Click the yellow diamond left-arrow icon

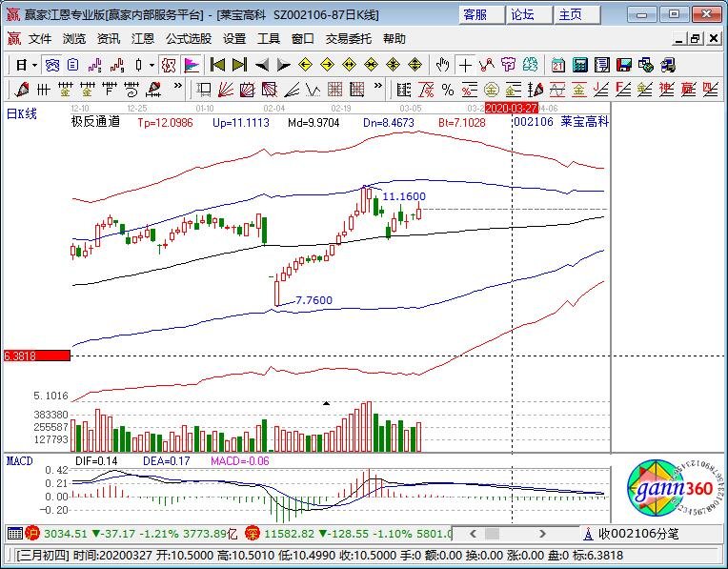tap(305, 65)
